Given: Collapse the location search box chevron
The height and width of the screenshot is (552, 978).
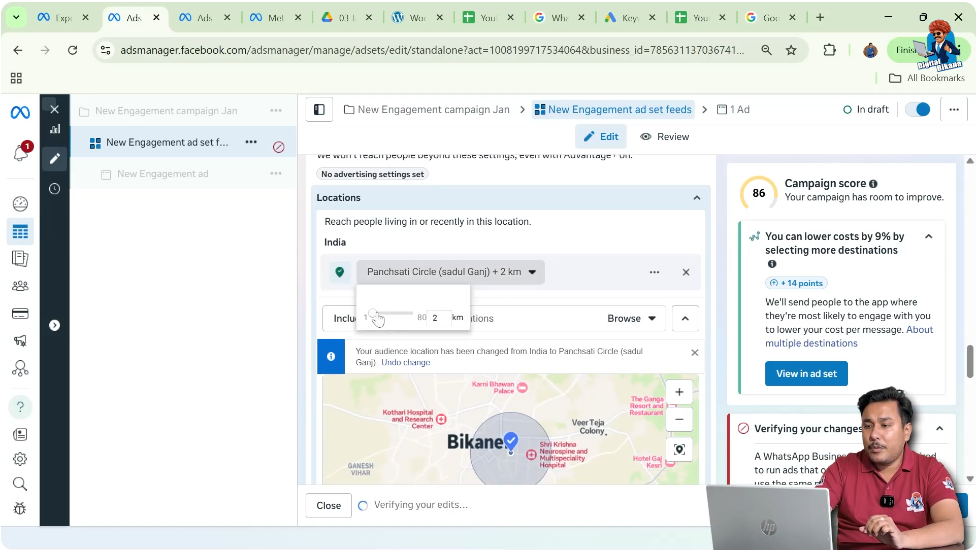Looking at the screenshot, I should click(685, 319).
